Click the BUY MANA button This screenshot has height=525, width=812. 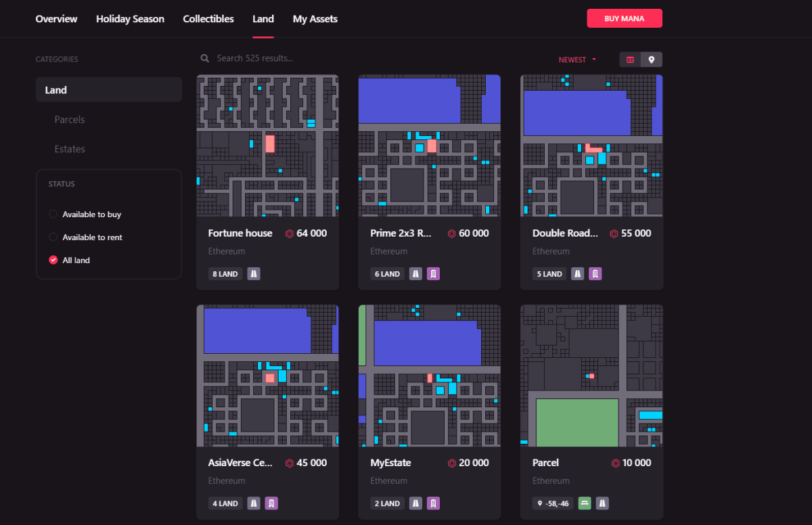coord(624,18)
